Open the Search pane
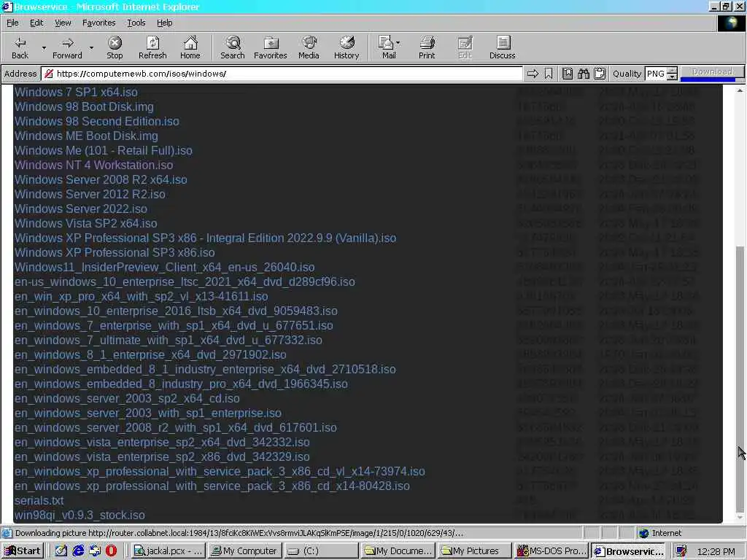 coord(233,47)
